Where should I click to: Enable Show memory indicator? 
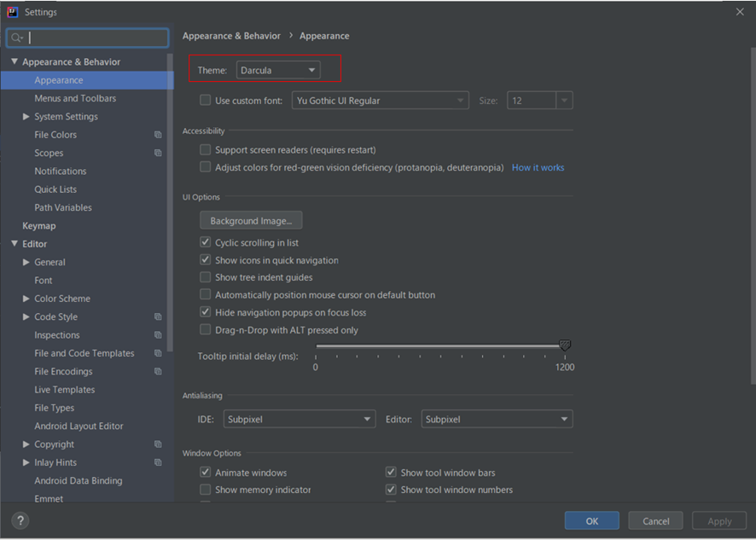pos(206,490)
